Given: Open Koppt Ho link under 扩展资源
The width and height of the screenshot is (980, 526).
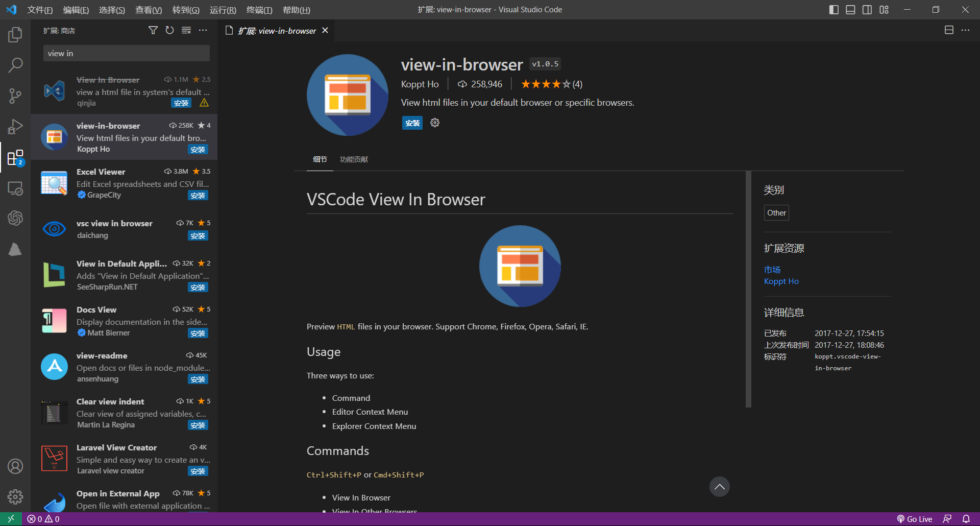Looking at the screenshot, I should (781, 281).
